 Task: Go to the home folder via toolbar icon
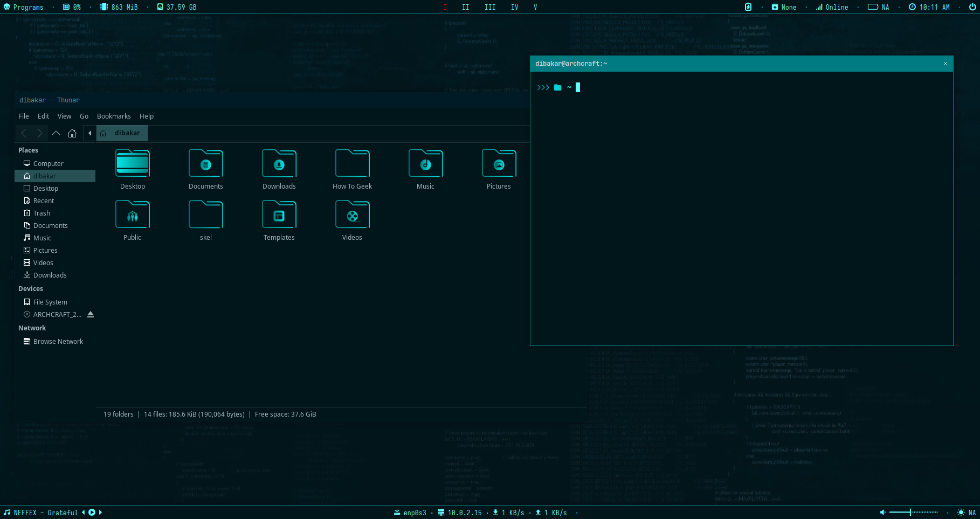(72, 133)
